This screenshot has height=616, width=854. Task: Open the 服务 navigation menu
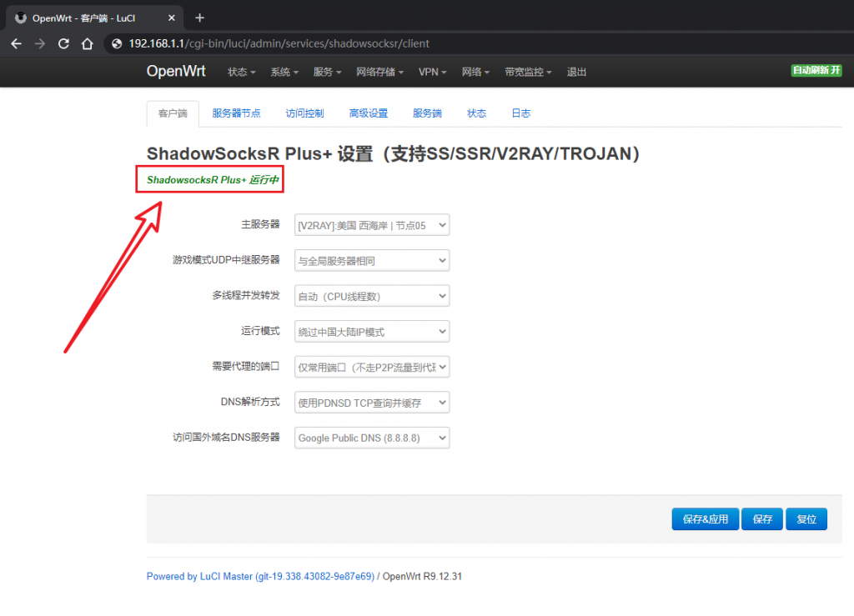click(x=327, y=72)
